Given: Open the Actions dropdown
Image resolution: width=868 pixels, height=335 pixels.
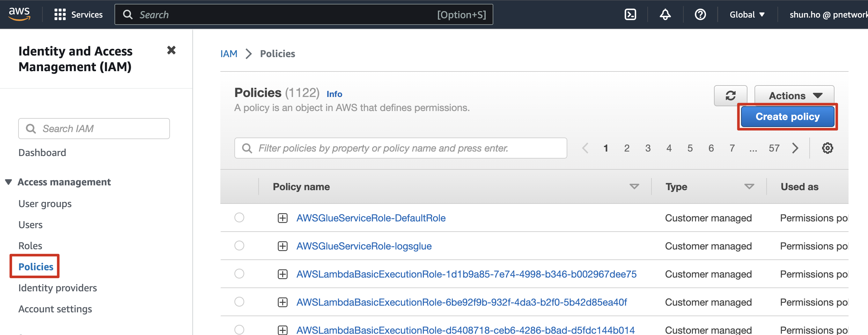Looking at the screenshot, I should [x=794, y=95].
